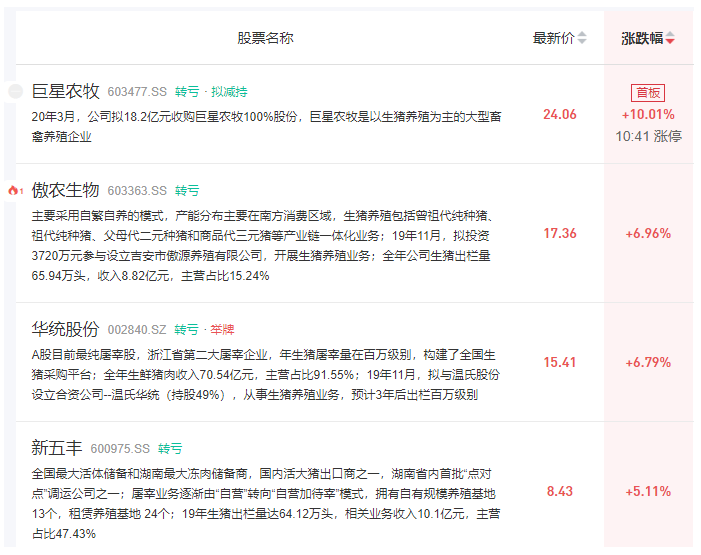Click the 转亏 tag on 新五丰
The image size is (701, 555).
170,449
